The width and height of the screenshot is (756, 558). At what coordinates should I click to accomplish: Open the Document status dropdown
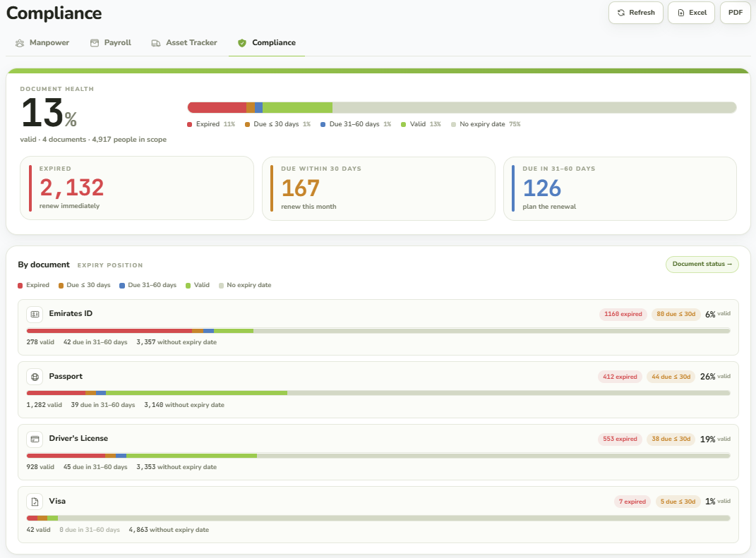point(702,264)
